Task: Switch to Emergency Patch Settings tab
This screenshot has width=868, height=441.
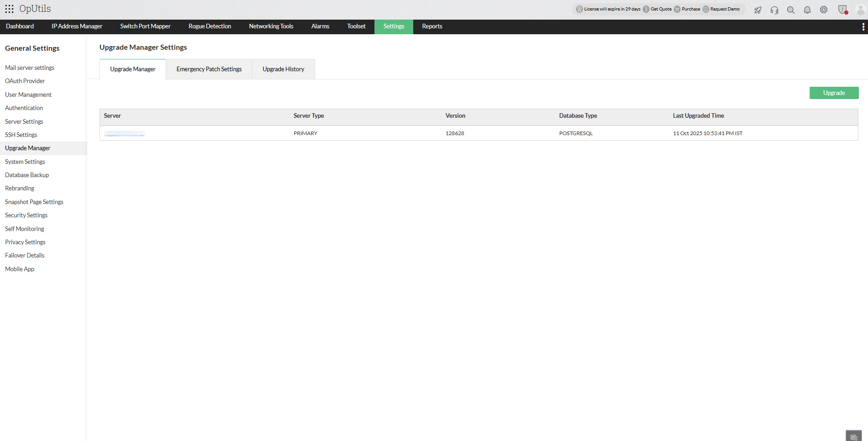Action: [x=209, y=69]
